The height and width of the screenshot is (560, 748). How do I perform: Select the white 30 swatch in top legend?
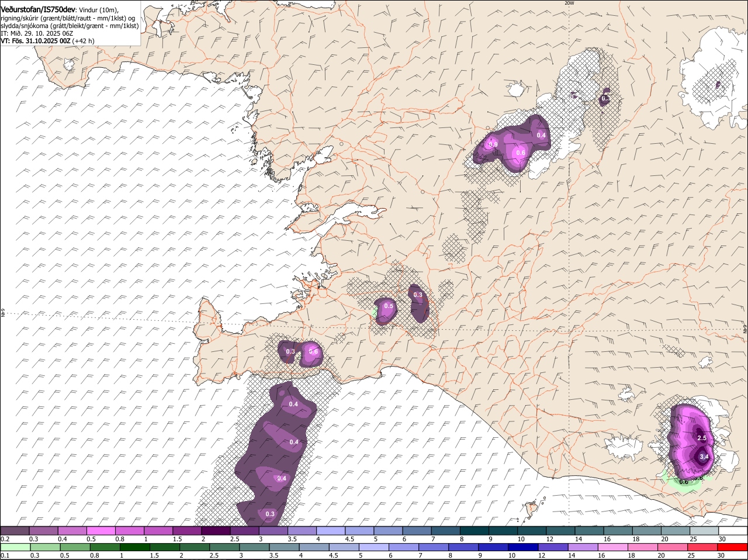tap(733, 531)
